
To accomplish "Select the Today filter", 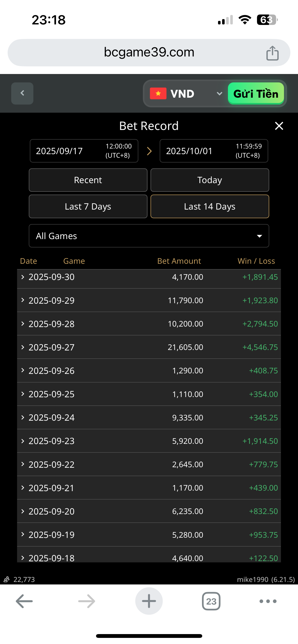I will [x=210, y=180].
